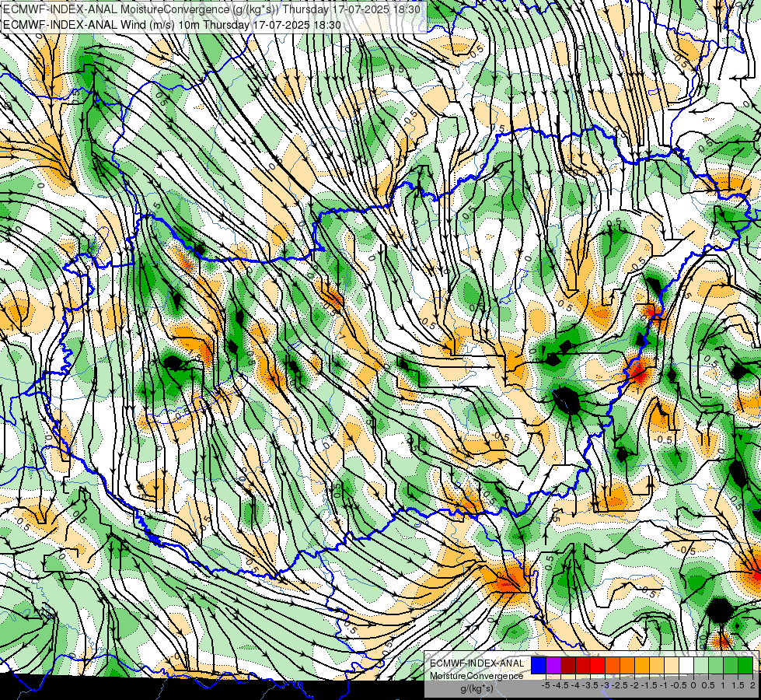Click the 2 legend tick label

(752, 685)
